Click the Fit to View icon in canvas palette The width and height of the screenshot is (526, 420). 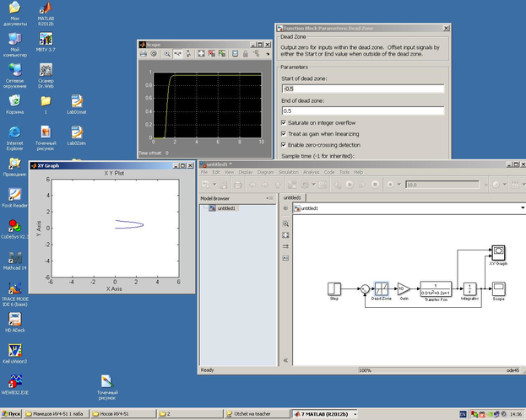coord(285,234)
